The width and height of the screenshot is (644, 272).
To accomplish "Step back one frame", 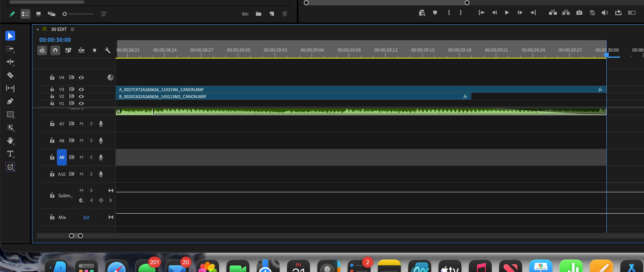I will click(x=494, y=12).
